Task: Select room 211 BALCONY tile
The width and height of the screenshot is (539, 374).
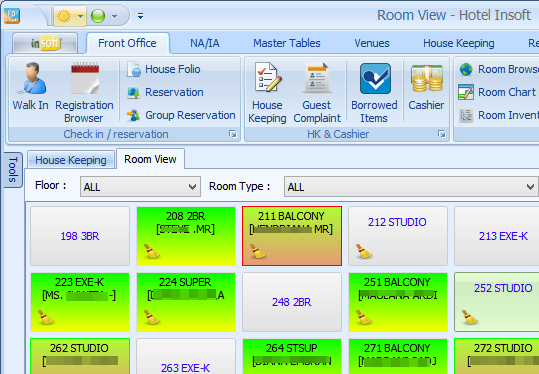Action: [292, 236]
